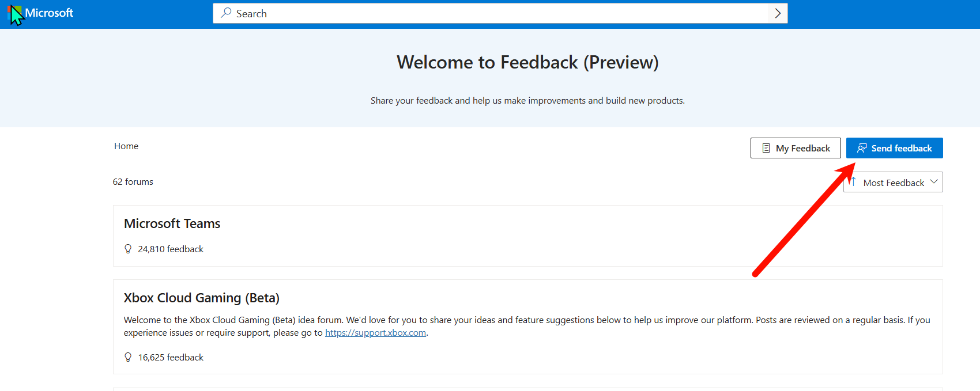Submit search with the arrow button
The height and width of the screenshot is (391, 980).
point(778,13)
